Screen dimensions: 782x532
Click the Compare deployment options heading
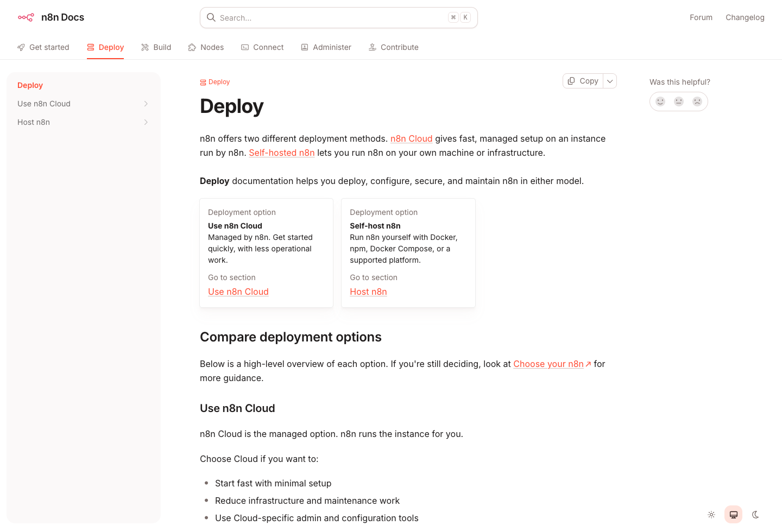291,337
